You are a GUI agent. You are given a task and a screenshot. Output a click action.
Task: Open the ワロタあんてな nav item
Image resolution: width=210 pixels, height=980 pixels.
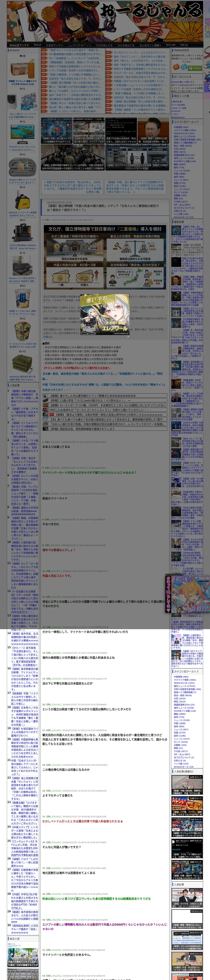[104, 45]
